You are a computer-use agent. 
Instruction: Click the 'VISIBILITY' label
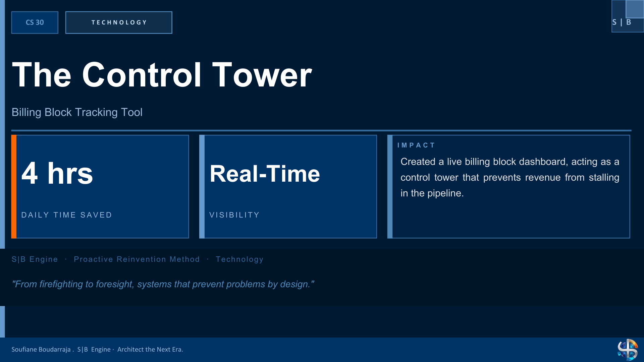(x=234, y=215)
